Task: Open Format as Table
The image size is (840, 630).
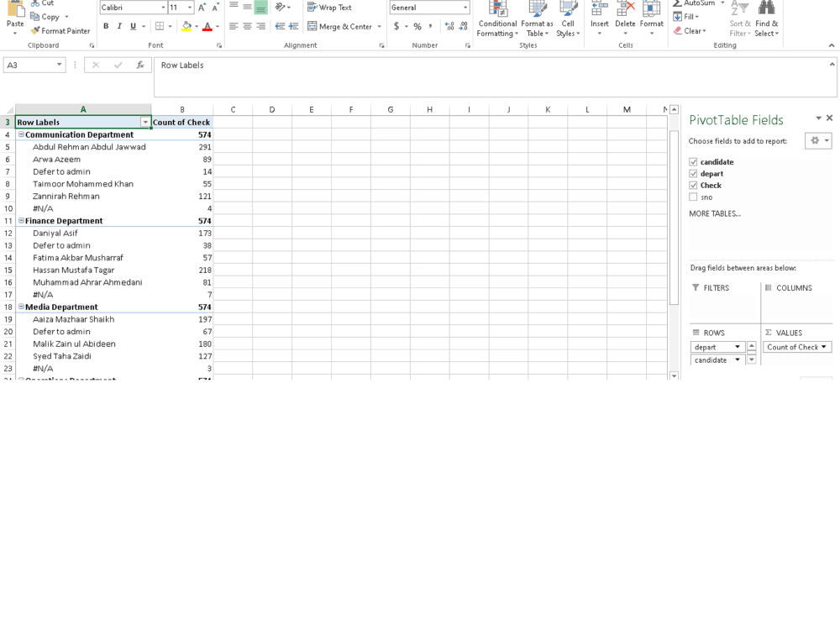Action: click(x=537, y=19)
